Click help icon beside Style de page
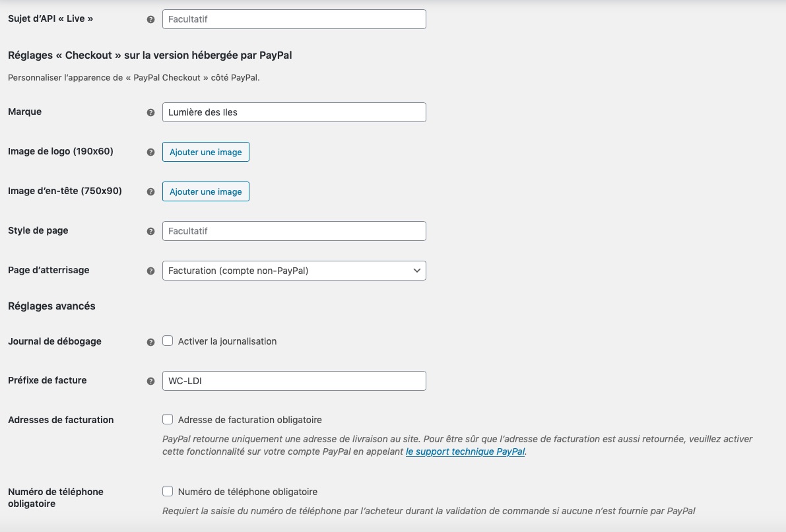The height and width of the screenshot is (532, 786). pyautogui.click(x=150, y=231)
